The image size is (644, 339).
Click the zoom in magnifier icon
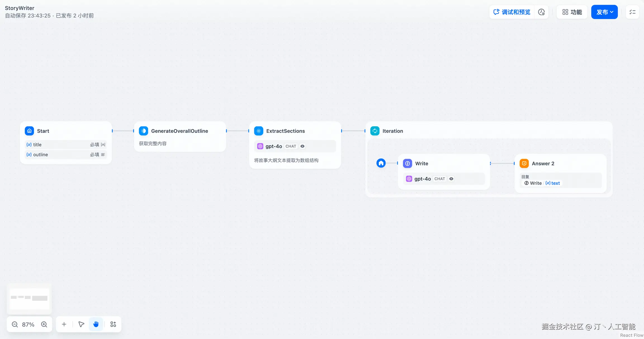coord(44,324)
